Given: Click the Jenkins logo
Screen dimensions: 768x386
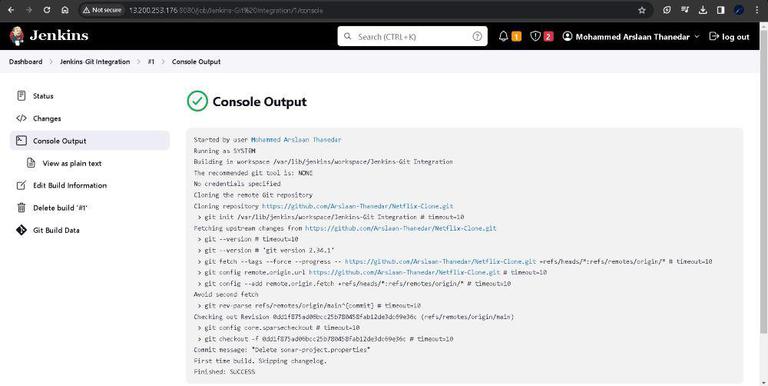Looking at the screenshot, I should tap(49, 36).
